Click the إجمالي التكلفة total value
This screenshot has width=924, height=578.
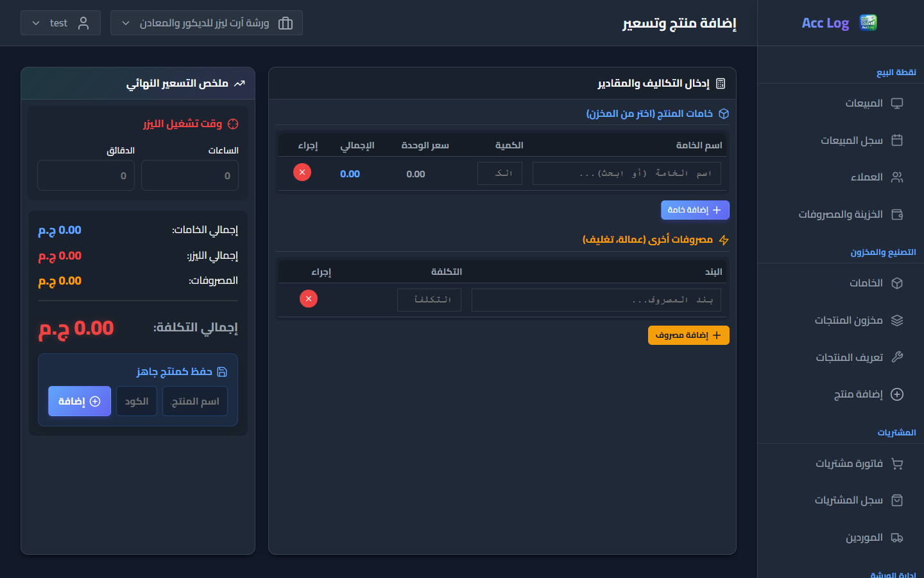pyautogui.click(x=76, y=329)
